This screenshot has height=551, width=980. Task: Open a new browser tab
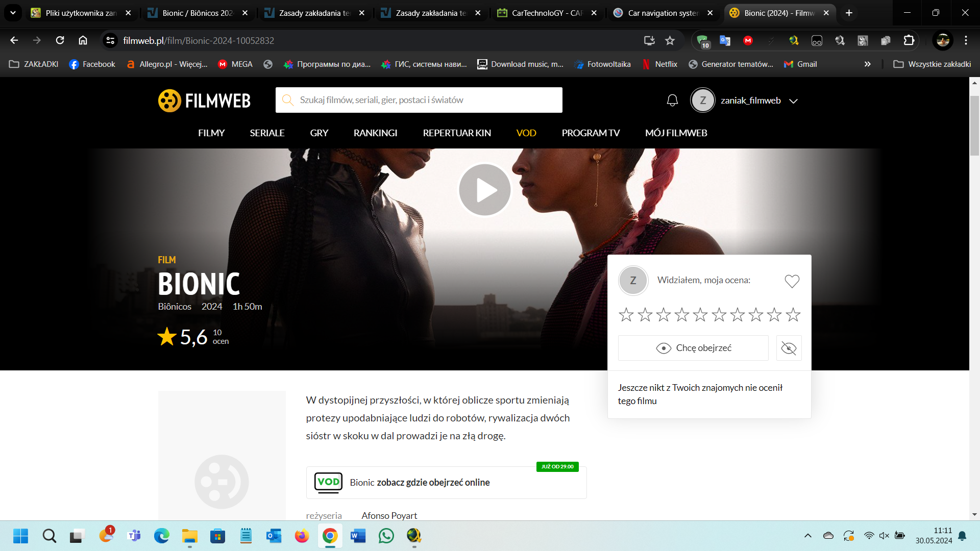(x=849, y=13)
